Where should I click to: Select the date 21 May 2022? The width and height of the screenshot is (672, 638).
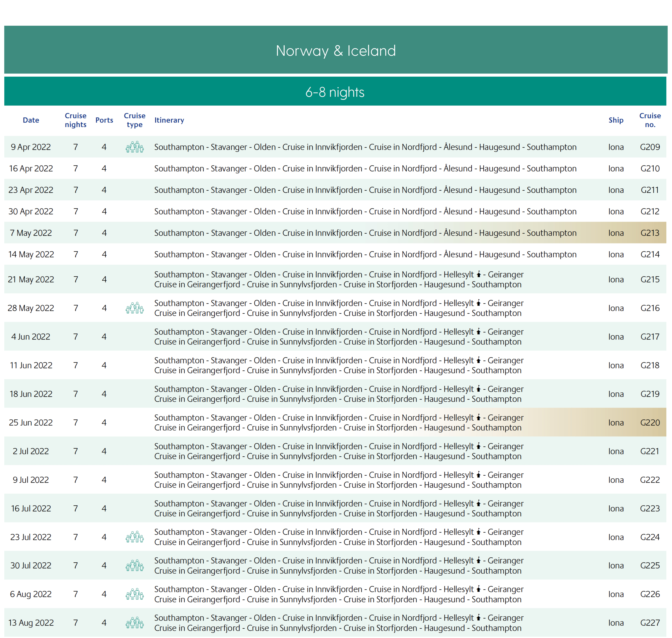coord(31,279)
